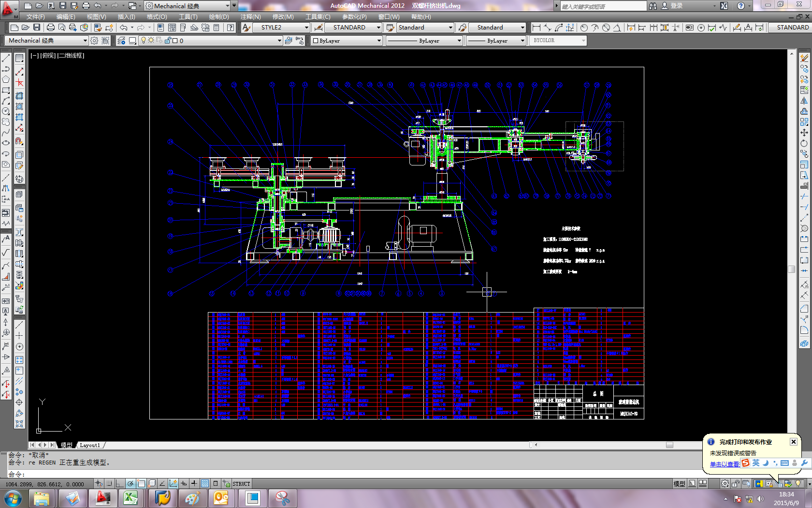Select the Hatch tool in the left toolbar
This screenshot has height=508, width=812.
coord(19,58)
